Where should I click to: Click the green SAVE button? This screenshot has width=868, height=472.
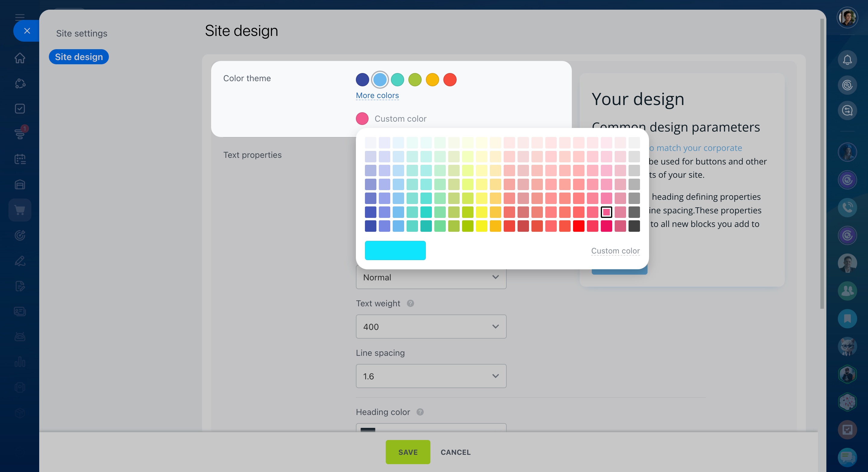(x=408, y=452)
